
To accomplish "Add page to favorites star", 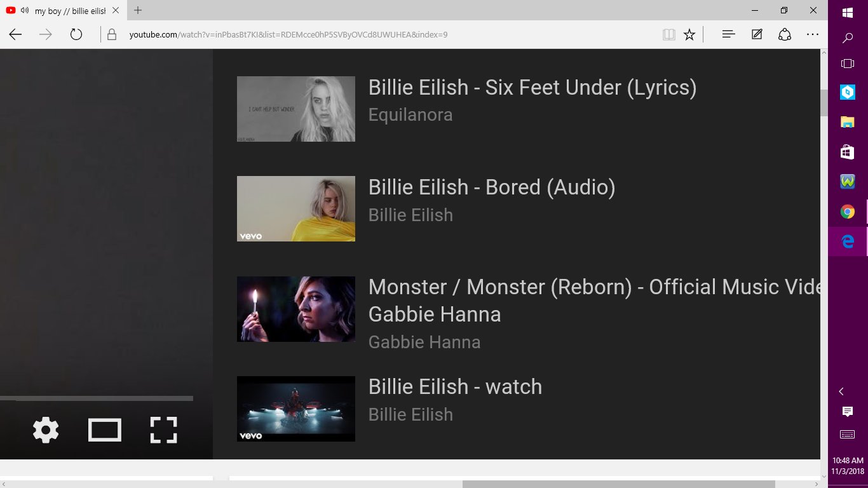I will point(689,34).
